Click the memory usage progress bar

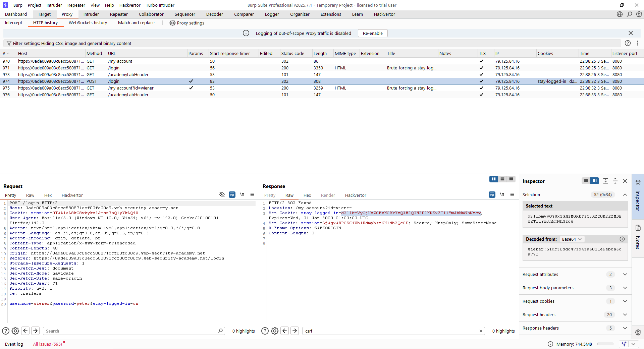click(x=605, y=344)
